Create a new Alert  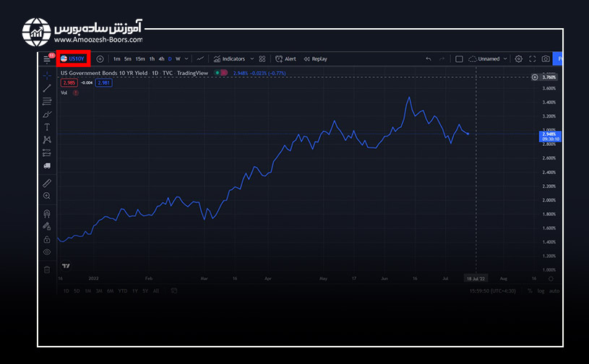285,59
